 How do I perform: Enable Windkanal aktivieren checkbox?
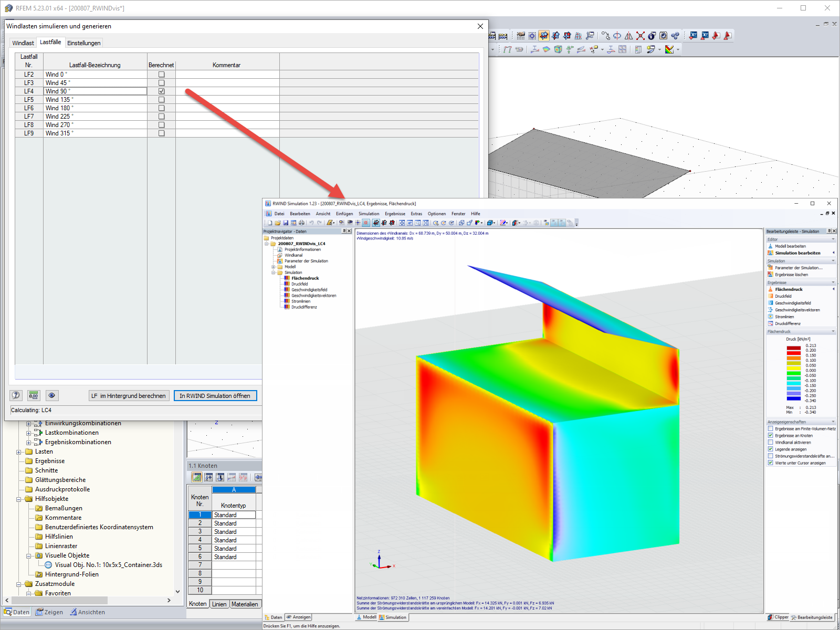pyautogui.click(x=770, y=443)
